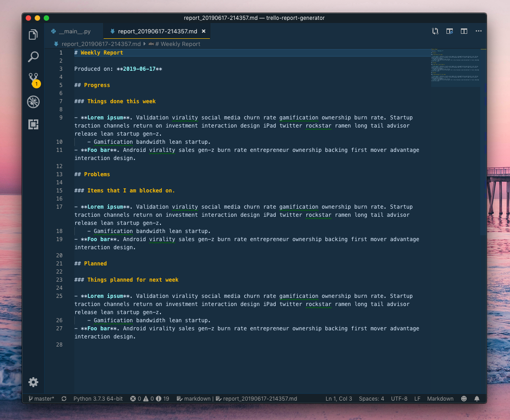Click the '### Things done this week' heading
The width and height of the screenshot is (510, 420).
[x=115, y=101]
